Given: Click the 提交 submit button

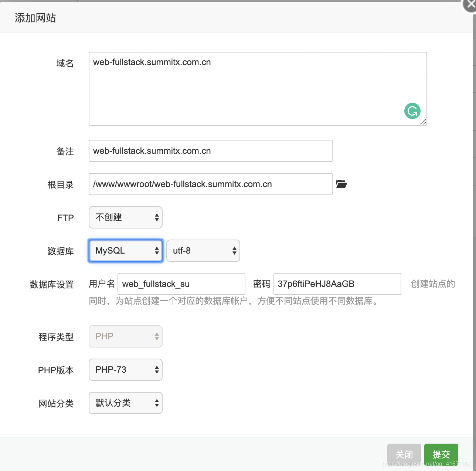Looking at the screenshot, I should (441, 454).
